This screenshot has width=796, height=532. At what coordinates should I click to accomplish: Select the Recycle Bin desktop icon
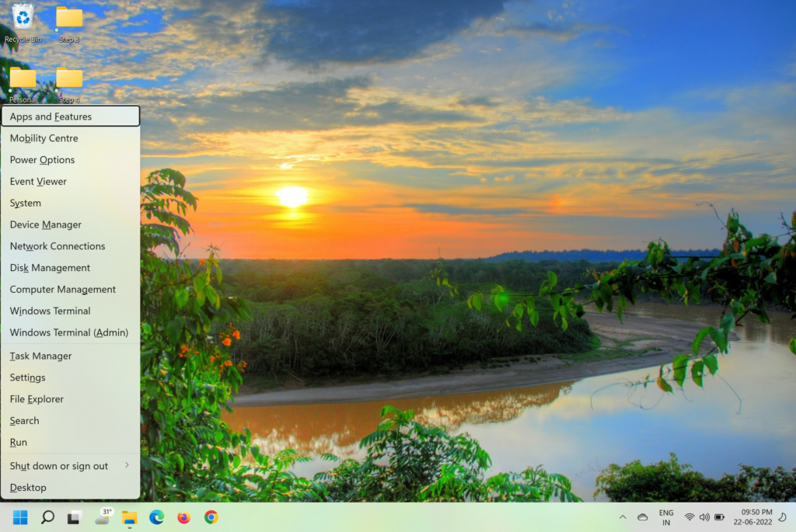23,22
